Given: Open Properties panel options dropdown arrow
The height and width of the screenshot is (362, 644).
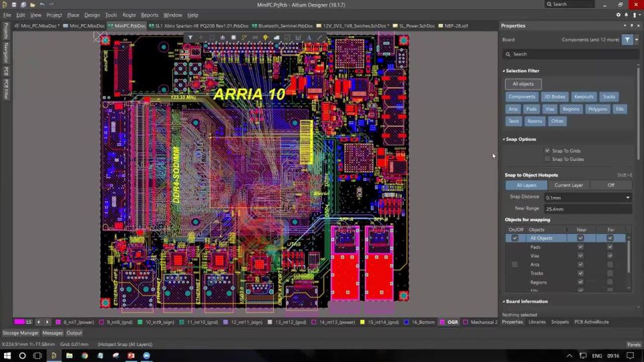Looking at the screenshot, I should 625,25.
